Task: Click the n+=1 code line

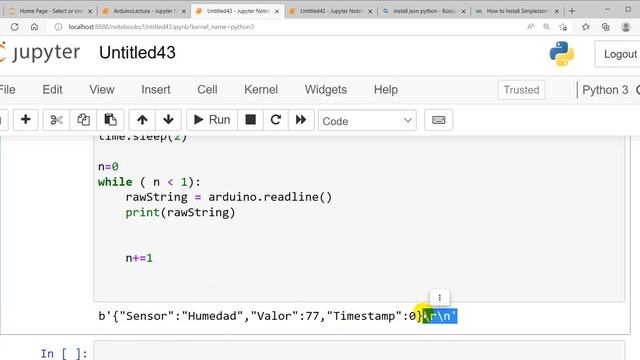Action: pyautogui.click(x=139, y=258)
